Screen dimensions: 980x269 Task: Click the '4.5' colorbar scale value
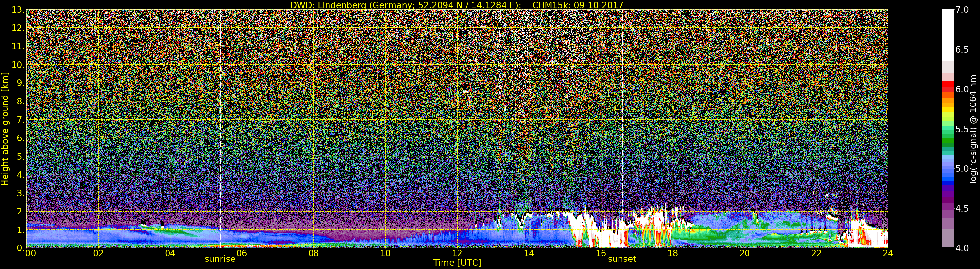tap(962, 209)
